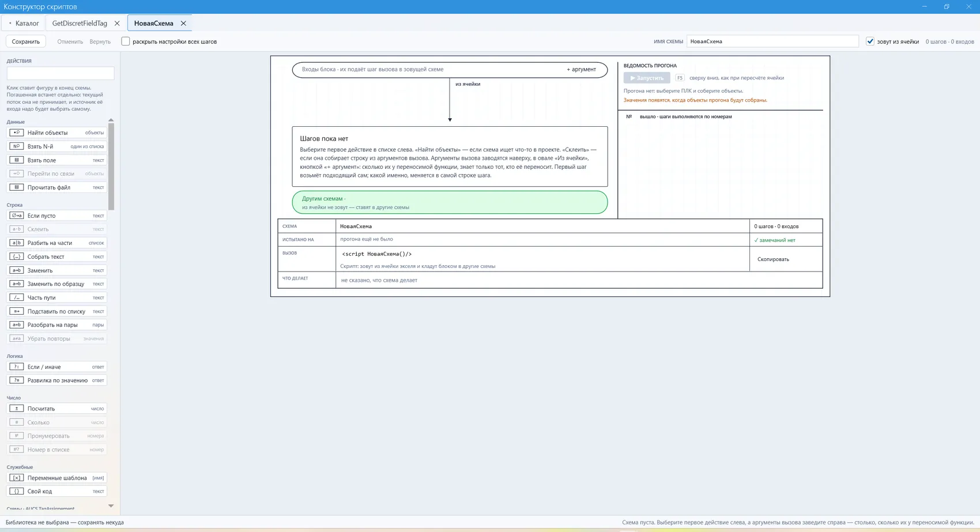Close the GetDiscretFieldTag tab

tap(117, 23)
